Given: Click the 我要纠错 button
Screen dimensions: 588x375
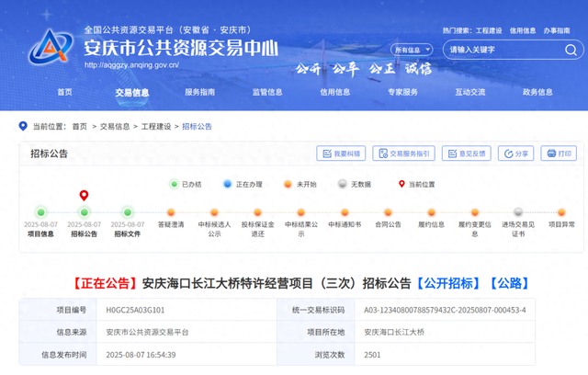Looking at the screenshot, I should 341,153.
